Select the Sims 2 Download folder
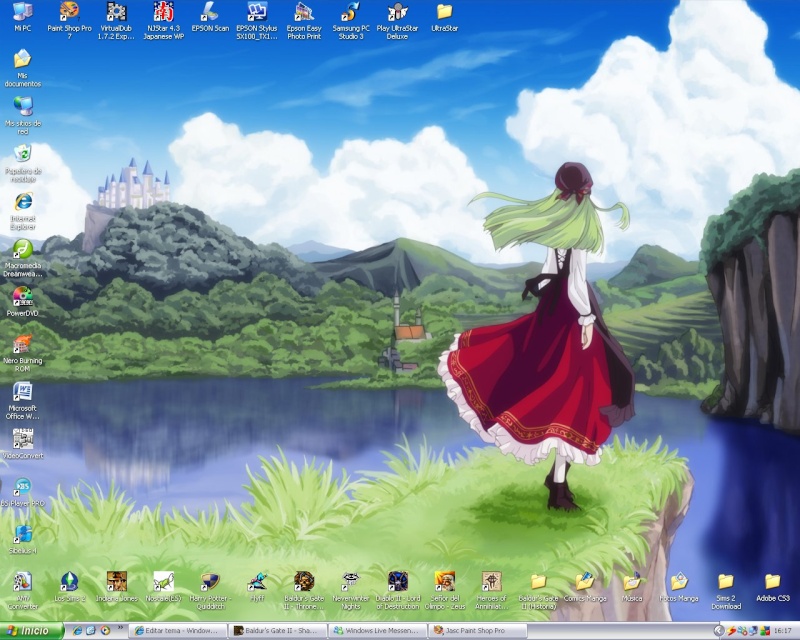Screen dimensions: 800x640 tap(726, 591)
